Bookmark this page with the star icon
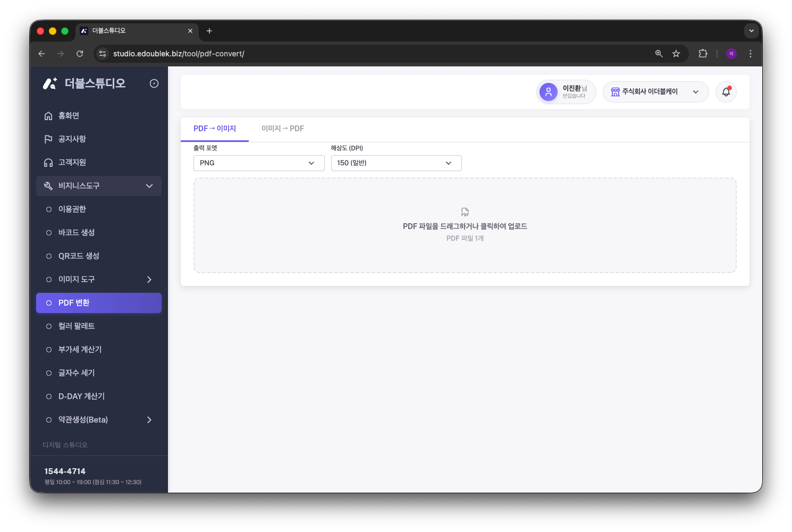Screen dimensions: 792x532 pyautogui.click(x=676, y=54)
